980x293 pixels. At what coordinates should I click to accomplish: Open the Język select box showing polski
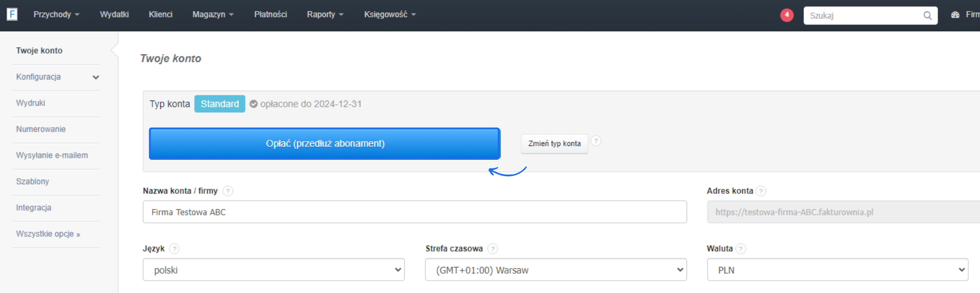click(x=274, y=270)
